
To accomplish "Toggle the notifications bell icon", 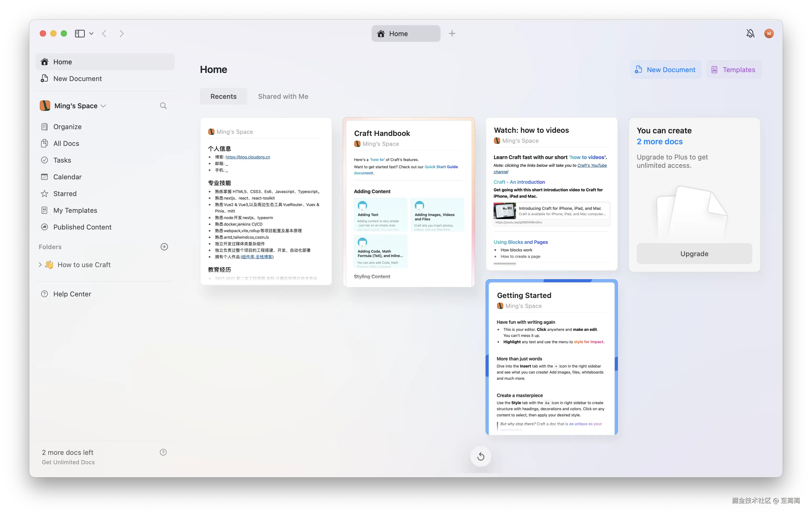I will coord(750,33).
